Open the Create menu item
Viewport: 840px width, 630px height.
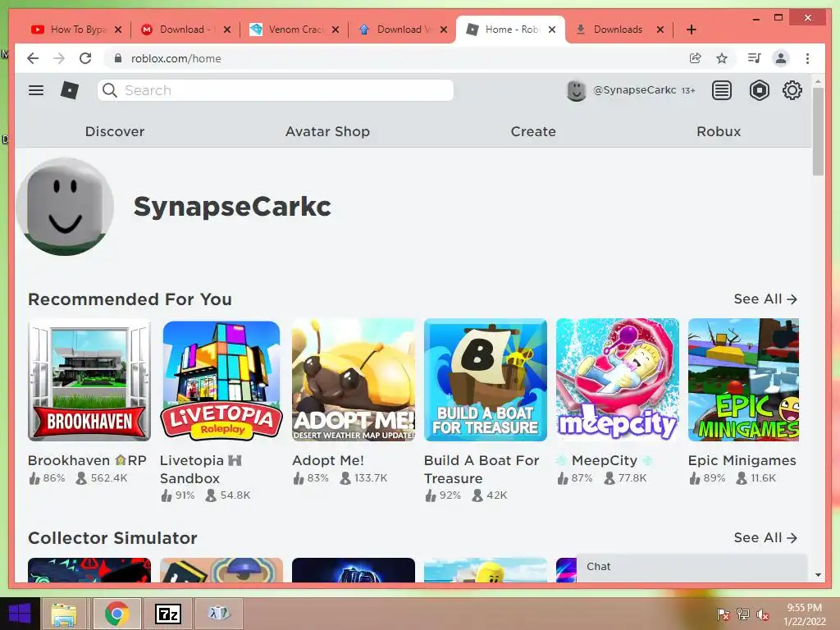pos(533,131)
